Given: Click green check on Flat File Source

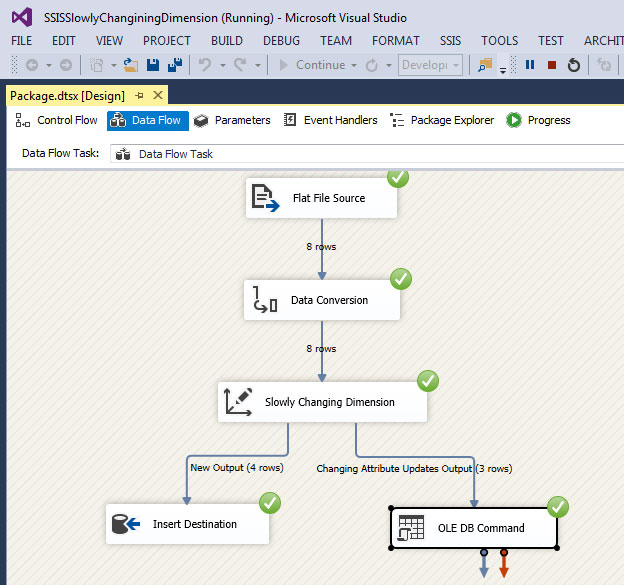Looking at the screenshot, I should [x=398, y=177].
